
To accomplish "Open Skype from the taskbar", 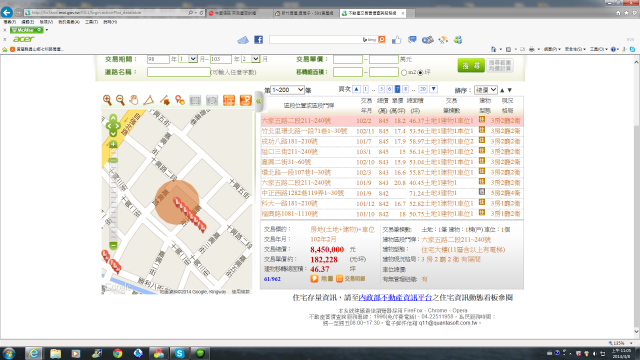I will [x=180, y=353].
